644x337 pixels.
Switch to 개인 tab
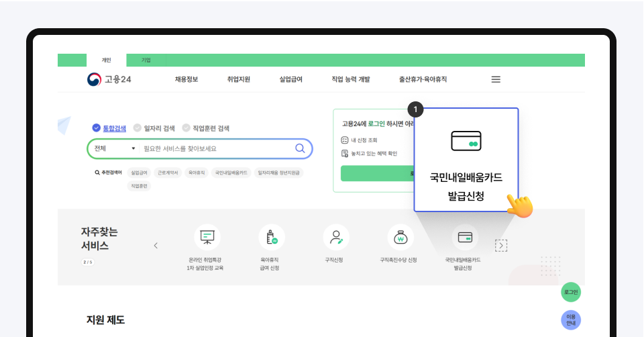click(107, 60)
